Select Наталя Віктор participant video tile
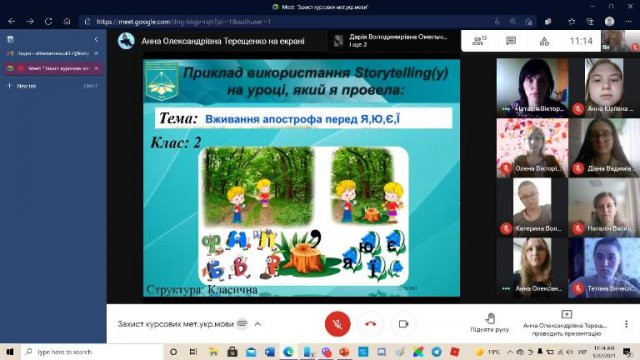The height and width of the screenshot is (360, 640). pyautogui.click(x=532, y=87)
